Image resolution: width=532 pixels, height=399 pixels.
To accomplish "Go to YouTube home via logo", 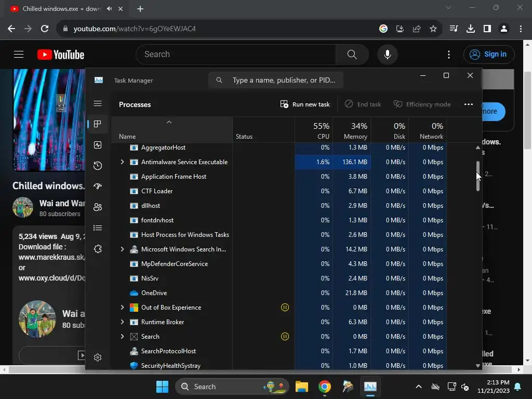I will (x=61, y=55).
